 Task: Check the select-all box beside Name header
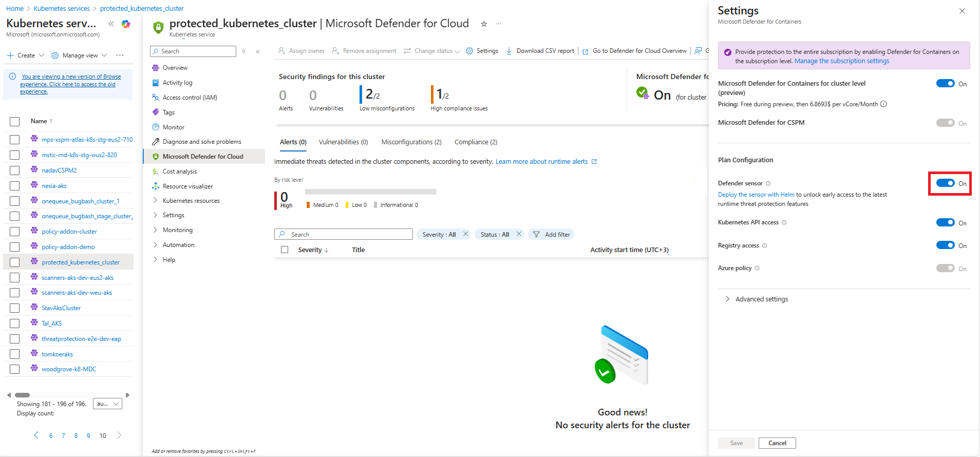click(x=14, y=122)
